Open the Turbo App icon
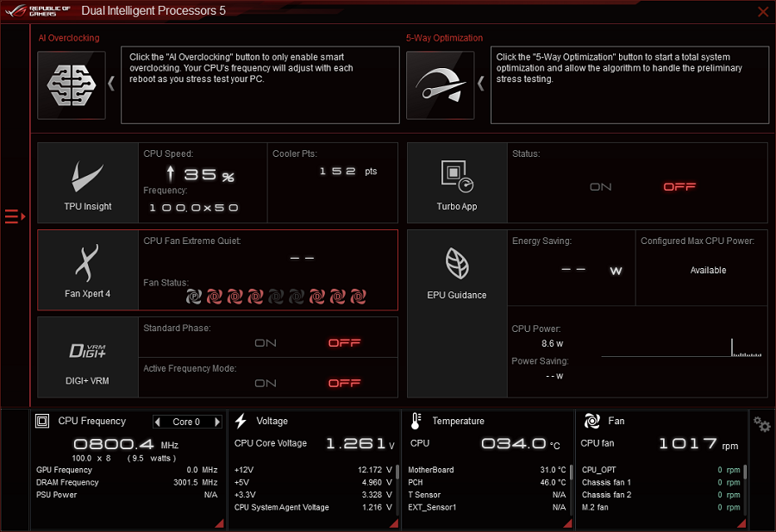The height and width of the screenshot is (532, 776). (457, 176)
